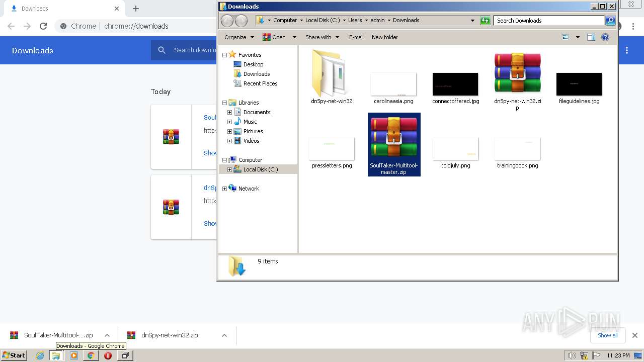This screenshot has height=362, width=644.
Task: Select connectoffered.jpg thumbnail
Action: pos(455,84)
